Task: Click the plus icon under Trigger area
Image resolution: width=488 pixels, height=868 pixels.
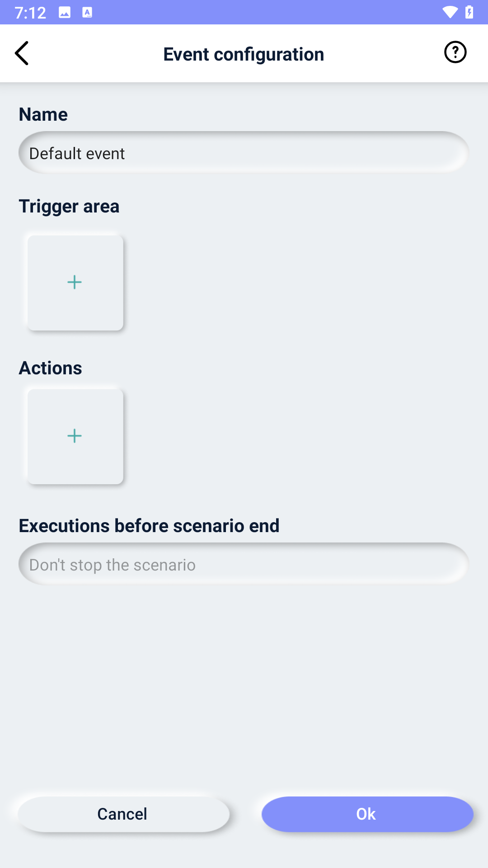Action: [75, 283]
